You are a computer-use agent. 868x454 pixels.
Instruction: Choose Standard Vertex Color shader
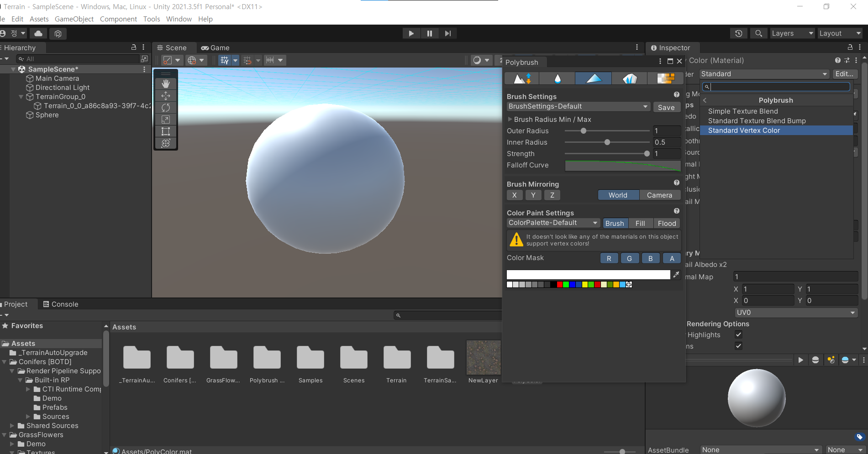coord(776,130)
